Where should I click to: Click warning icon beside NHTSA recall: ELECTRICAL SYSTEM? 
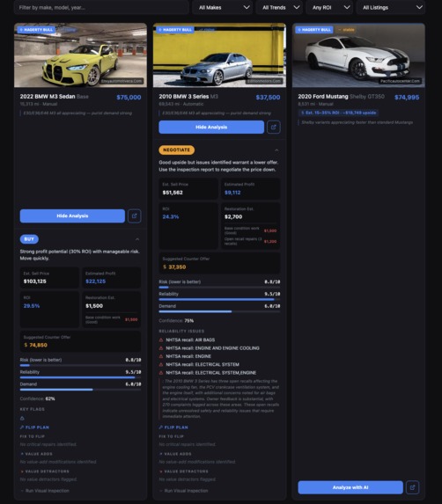coord(161,364)
